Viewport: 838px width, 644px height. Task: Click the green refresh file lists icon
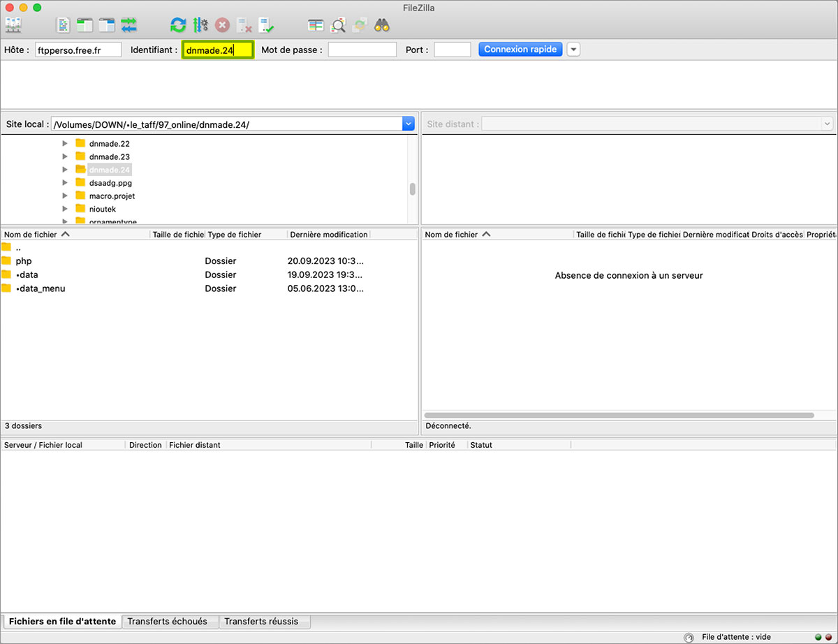(179, 26)
